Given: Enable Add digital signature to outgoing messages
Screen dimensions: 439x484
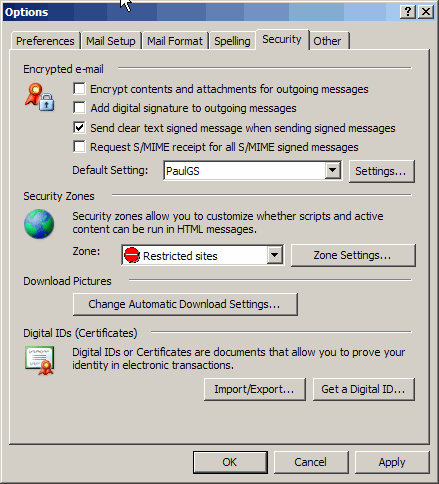Looking at the screenshot, I should [x=79, y=108].
